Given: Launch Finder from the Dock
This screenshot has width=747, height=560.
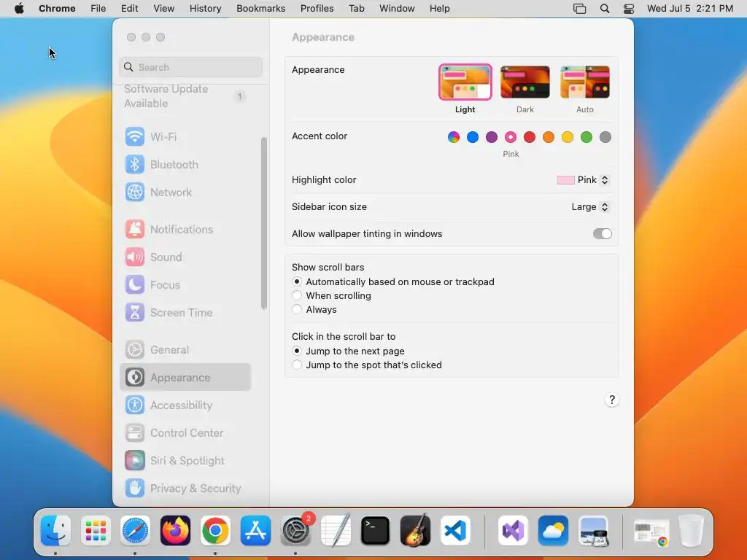Looking at the screenshot, I should click(x=55, y=530).
